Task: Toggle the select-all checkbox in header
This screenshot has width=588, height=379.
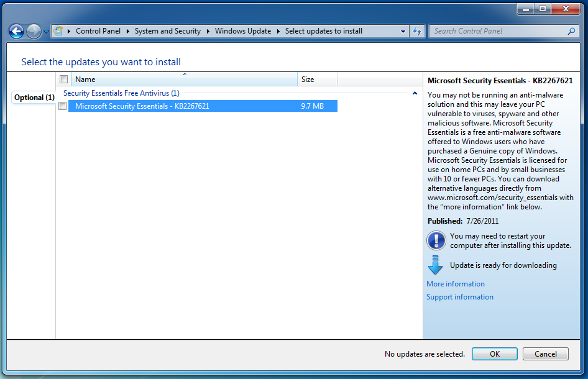Action: coord(63,80)
